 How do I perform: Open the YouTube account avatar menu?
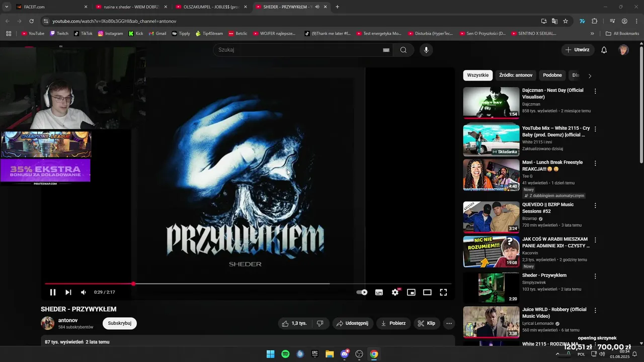tap(623, 50)
